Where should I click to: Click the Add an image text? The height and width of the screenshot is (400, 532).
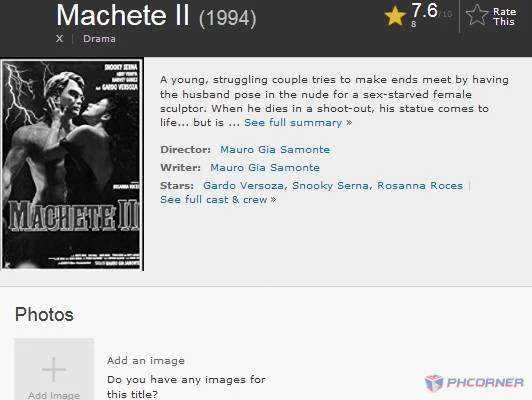pos(146,360)
